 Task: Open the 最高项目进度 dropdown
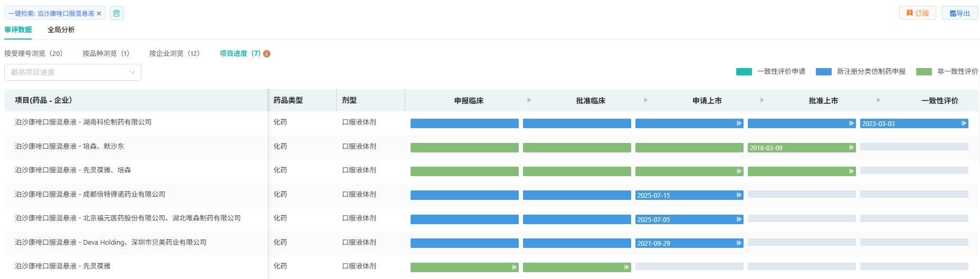(73, 72)
